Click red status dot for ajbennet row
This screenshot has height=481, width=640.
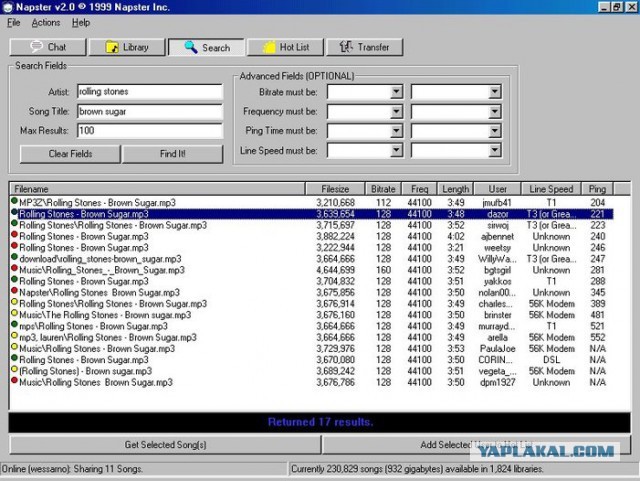(14, 234)
